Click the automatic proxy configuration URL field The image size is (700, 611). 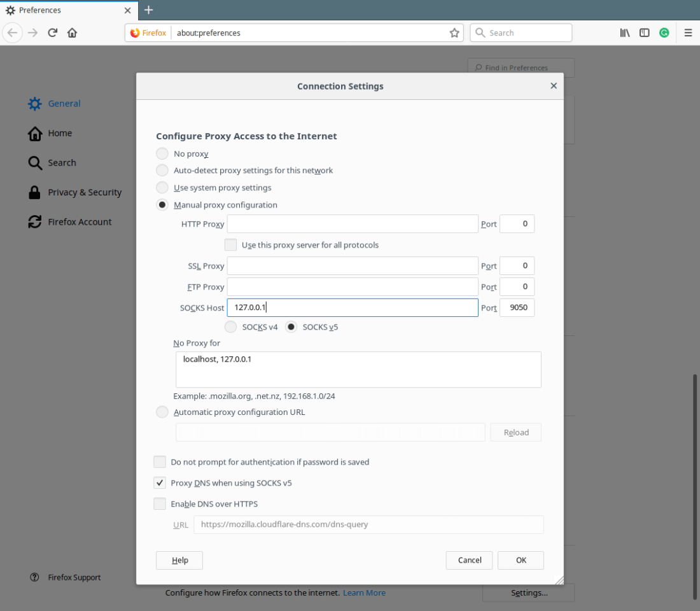tap(330, 432)
